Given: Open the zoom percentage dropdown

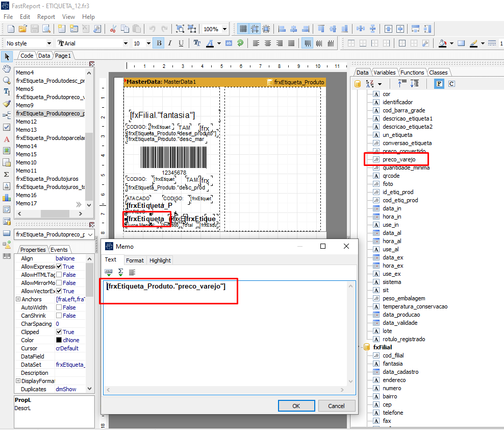Looking at the screenshot, I should click(x=225, y=29).
